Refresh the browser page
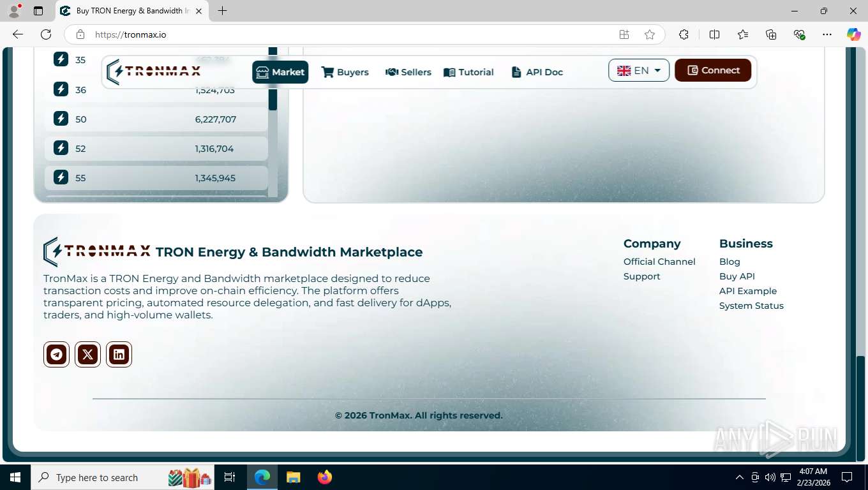Viewport: 868px width, 490px height. pos(46,34)
